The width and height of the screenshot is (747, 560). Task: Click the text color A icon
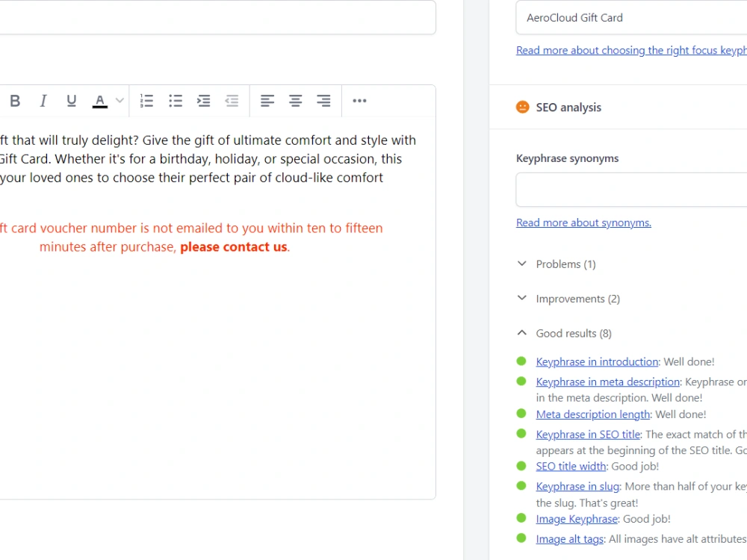tap(99, 101)
